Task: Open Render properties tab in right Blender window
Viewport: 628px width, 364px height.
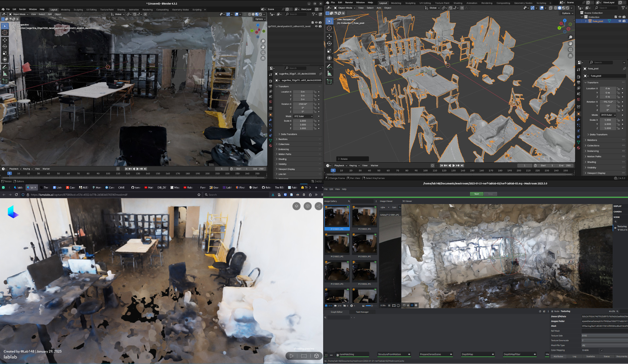Action: (578, 77)
